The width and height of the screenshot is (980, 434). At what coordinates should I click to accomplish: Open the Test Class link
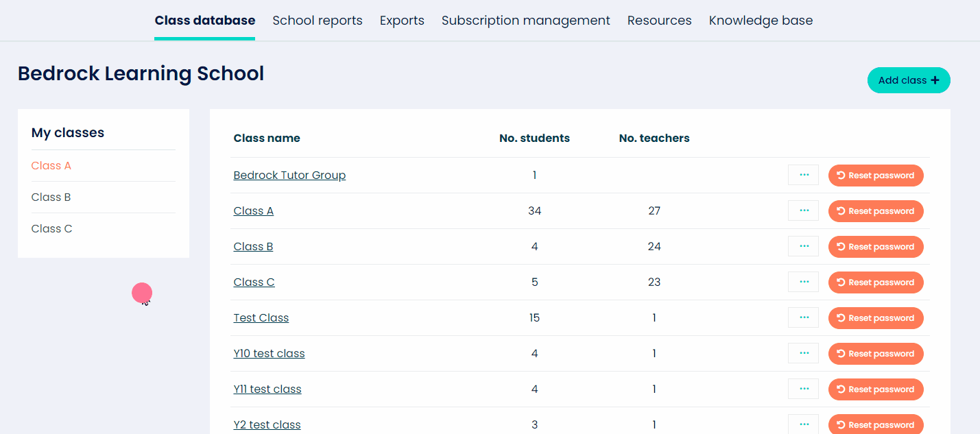pos(261,317)
